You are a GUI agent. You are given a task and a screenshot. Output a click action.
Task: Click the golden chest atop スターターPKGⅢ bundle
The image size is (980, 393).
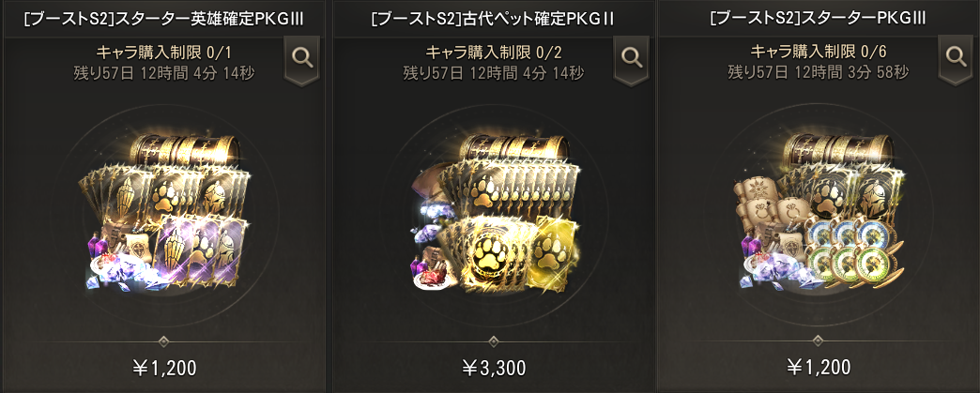tap(837, 149)
